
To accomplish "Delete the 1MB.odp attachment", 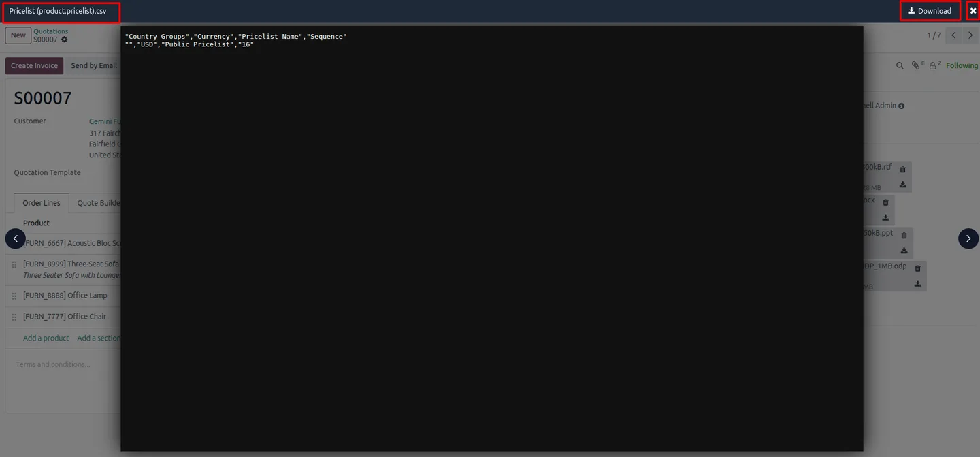I will (x=917, y=268).
